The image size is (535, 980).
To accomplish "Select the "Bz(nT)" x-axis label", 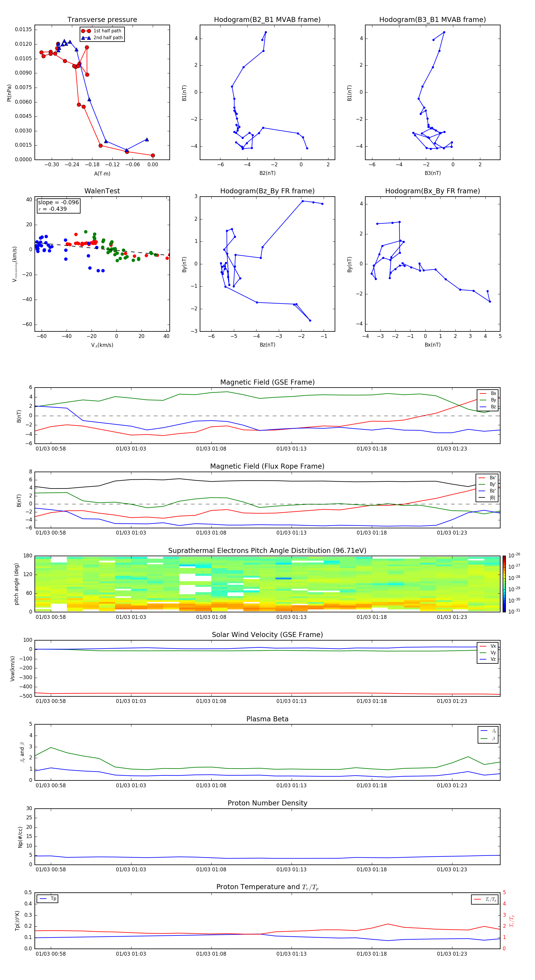I will (267, 345).
